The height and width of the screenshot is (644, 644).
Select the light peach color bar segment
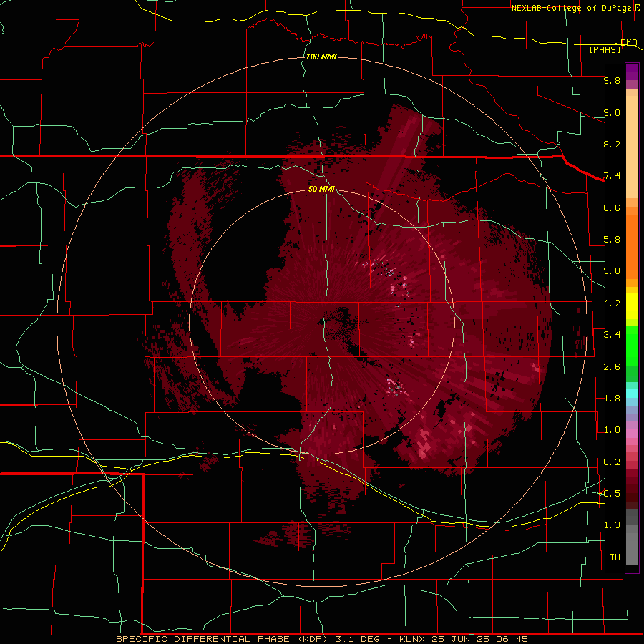(632, 147)
